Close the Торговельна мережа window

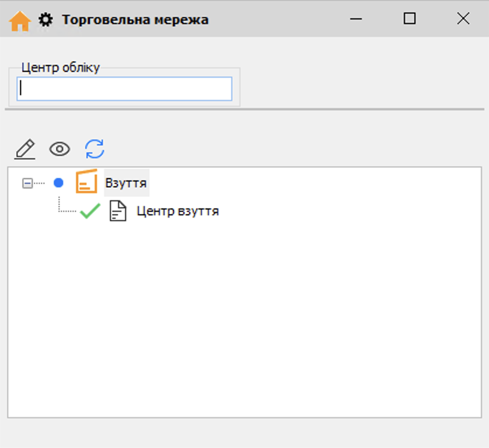coord(463,19)
